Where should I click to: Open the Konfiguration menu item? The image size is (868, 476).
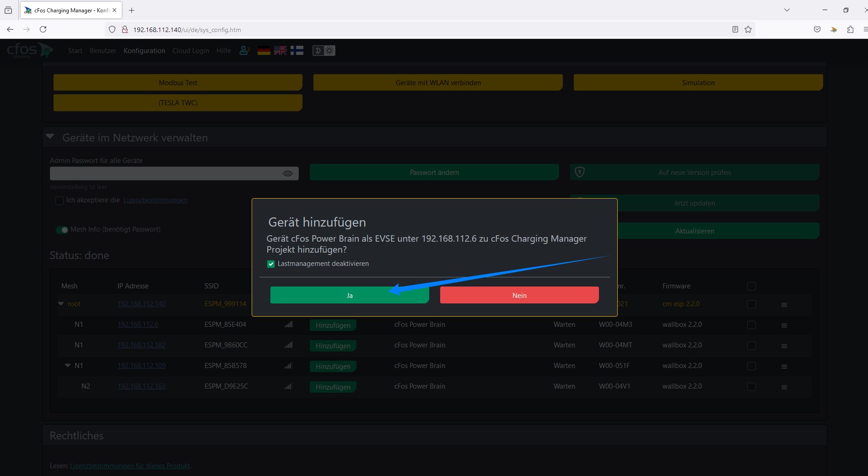[144, 51]
